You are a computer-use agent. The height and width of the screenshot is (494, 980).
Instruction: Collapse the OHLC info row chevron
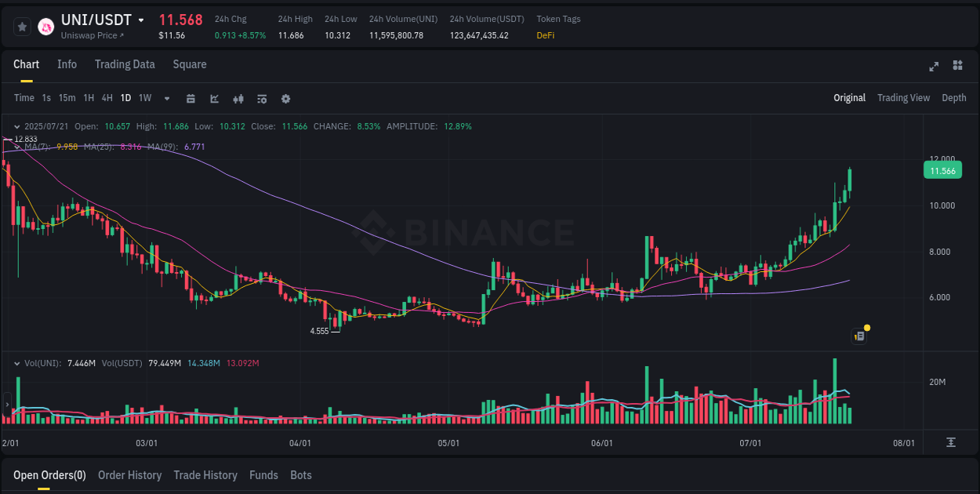click(16, 125)
